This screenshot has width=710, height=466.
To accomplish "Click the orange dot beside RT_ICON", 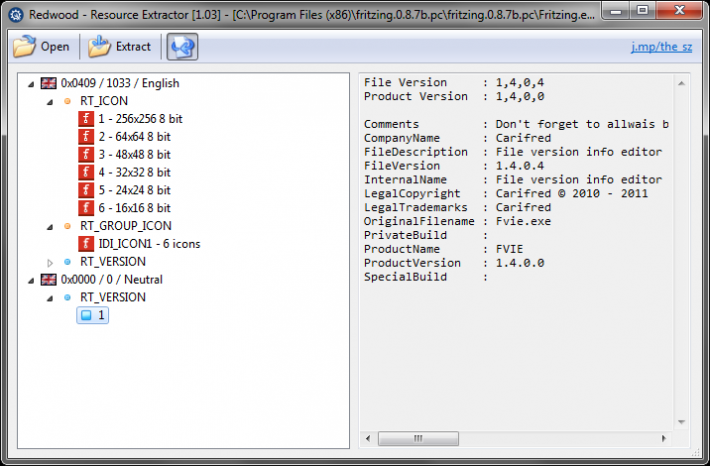I will (x=67, y=101).
